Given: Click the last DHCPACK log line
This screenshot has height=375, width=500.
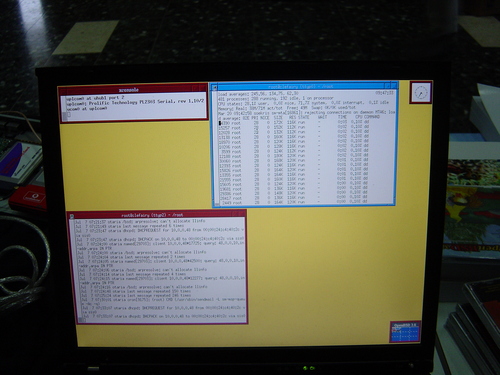Looking at the screenshot, I should tap(164, 315).
